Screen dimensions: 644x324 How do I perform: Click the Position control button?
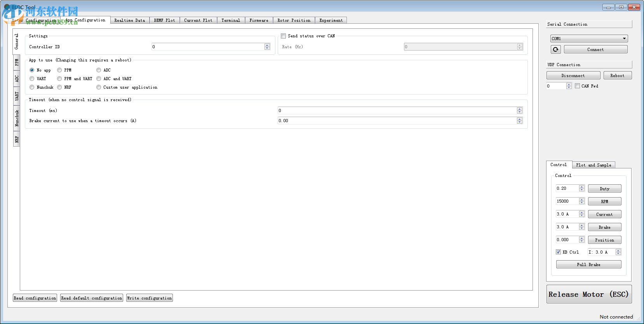coord(604,240)
